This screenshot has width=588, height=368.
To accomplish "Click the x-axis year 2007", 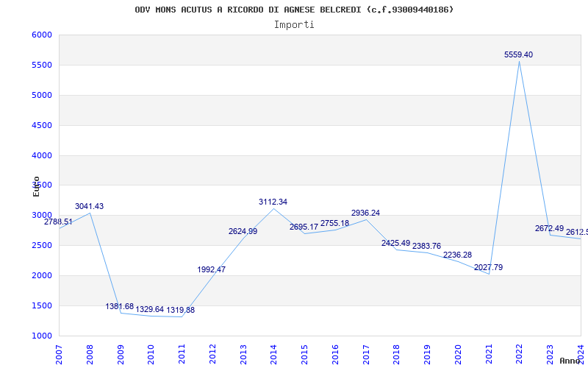I will 59,355.
